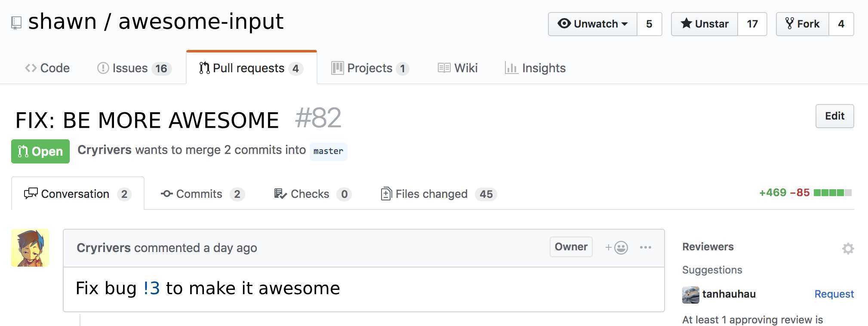Show the Conversation tab
868x326 pixels.
point(78,194)
